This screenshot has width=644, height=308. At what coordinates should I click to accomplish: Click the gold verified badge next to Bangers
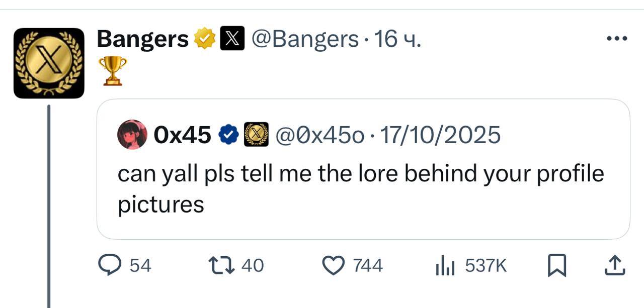point(204,39)
